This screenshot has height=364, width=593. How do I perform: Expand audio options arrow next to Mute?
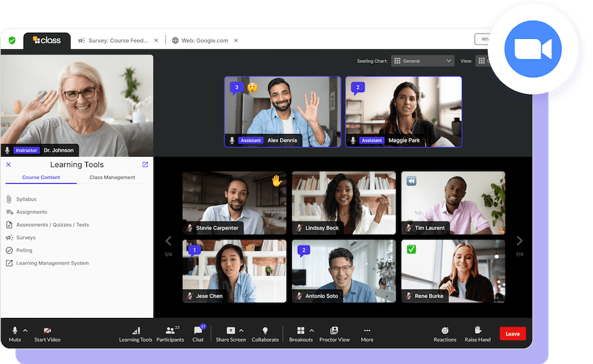pos(26,330)
